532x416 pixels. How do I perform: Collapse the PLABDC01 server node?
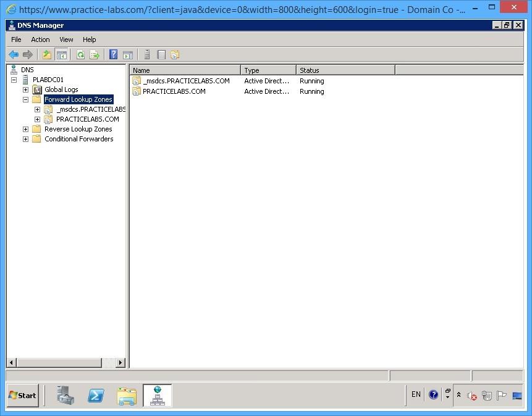point(14,79)
